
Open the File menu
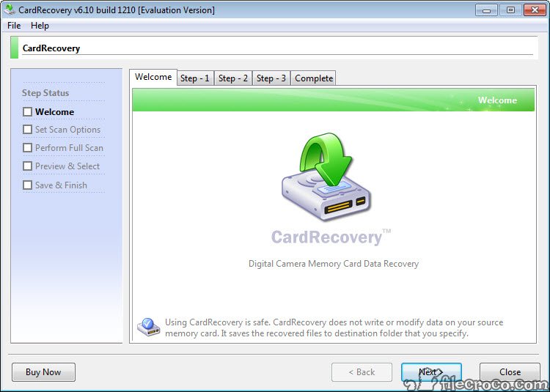[x=14, y=26]
